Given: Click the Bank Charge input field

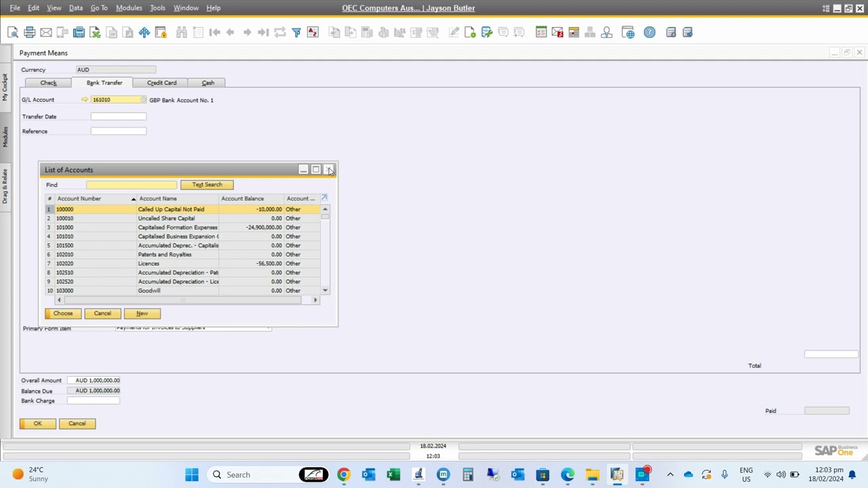Looking at the screenshot, I should [x=93, y=401].
